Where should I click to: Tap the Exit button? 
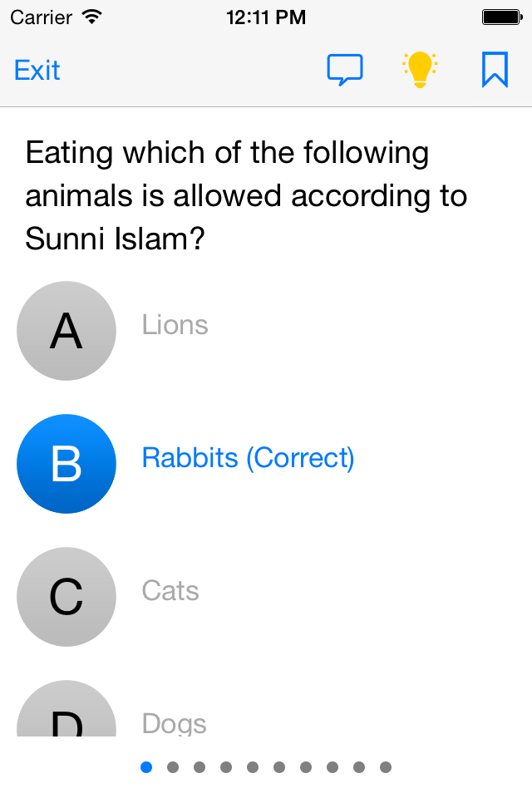37,71
